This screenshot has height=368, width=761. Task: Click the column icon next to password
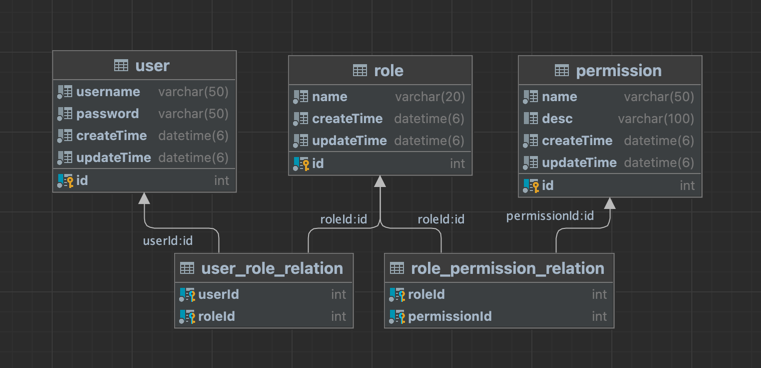point(65,114)
